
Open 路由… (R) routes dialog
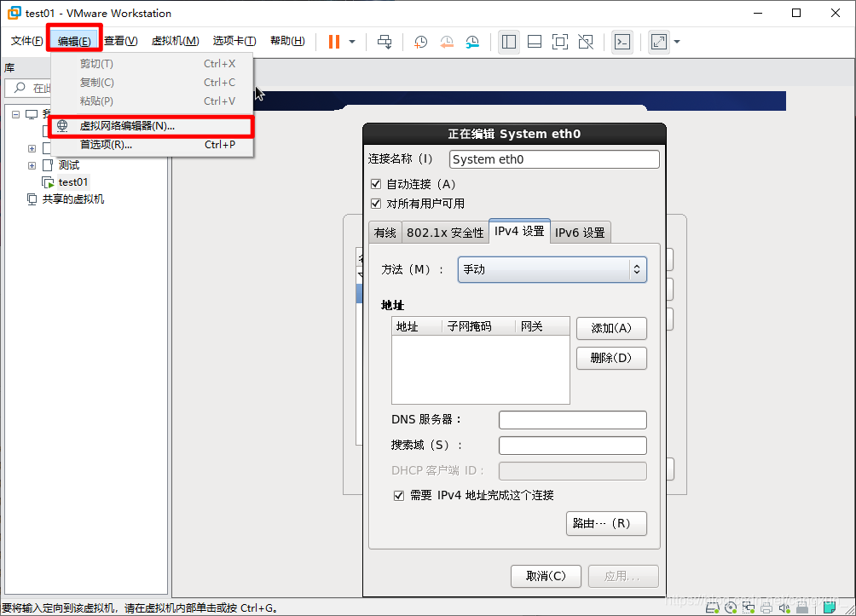pos(606,524)
